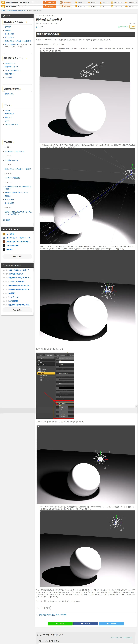Click the Sphere geometry soft-shadow image

(x=86, y=465)
